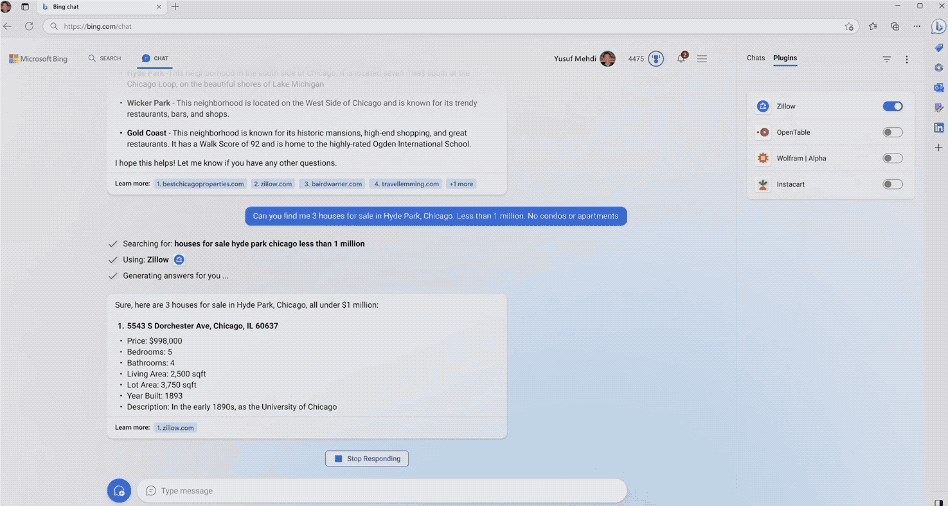
Task: Disable the Zillow plugin toggle
Action: 892,106
